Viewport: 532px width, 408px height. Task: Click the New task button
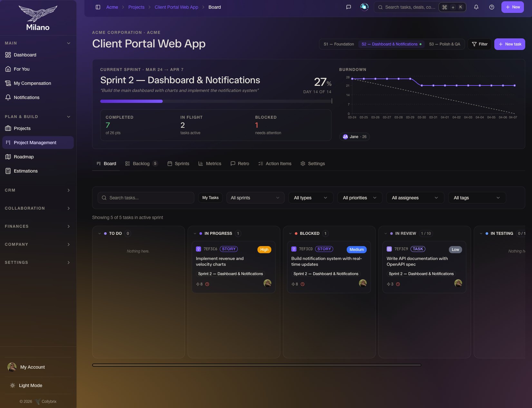[x=509, y=44]
